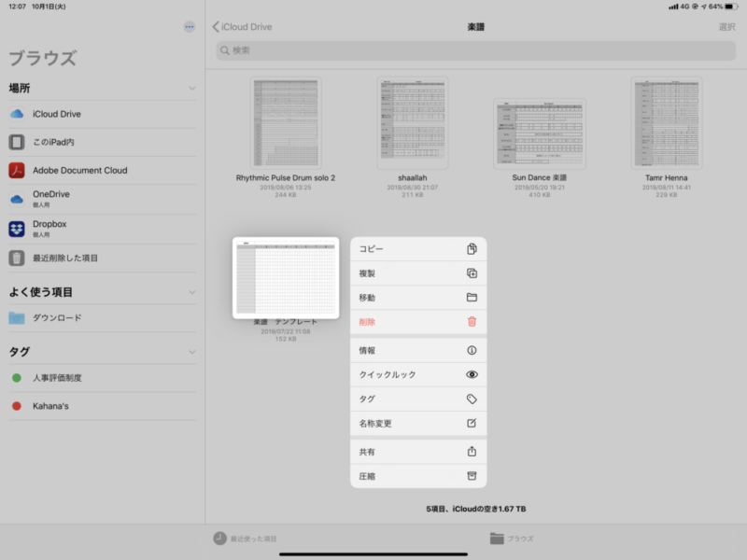Image resolution: width=747 pixels, height=560 pixels.
Task: Open the Tamr Henna file thumbnail
Action: point(667,123)
